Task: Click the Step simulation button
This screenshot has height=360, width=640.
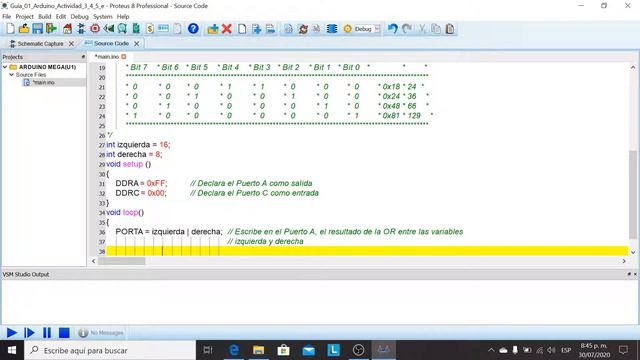Action: tap(29, 333)
